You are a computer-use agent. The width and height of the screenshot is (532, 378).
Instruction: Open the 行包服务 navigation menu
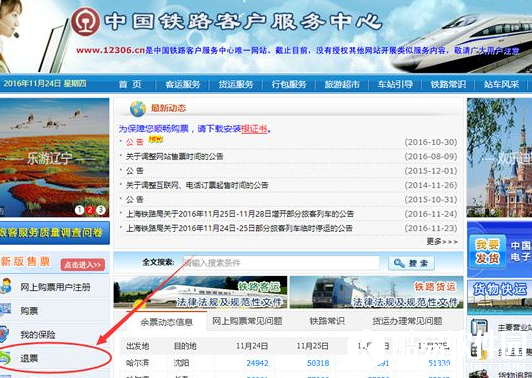289,84
